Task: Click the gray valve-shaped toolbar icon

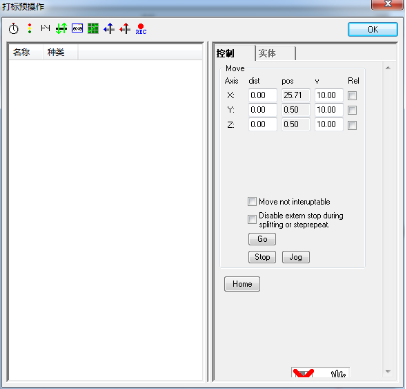Action: click(45, 28)
